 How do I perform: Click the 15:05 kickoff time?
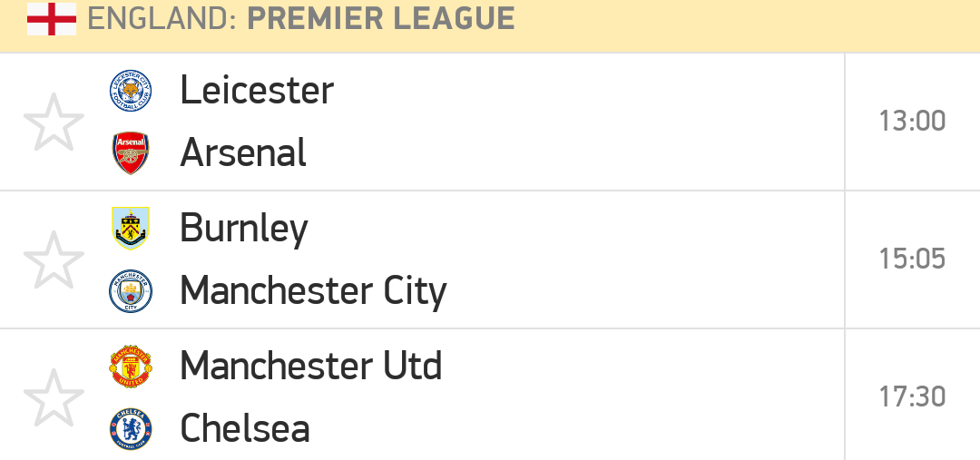912,259
